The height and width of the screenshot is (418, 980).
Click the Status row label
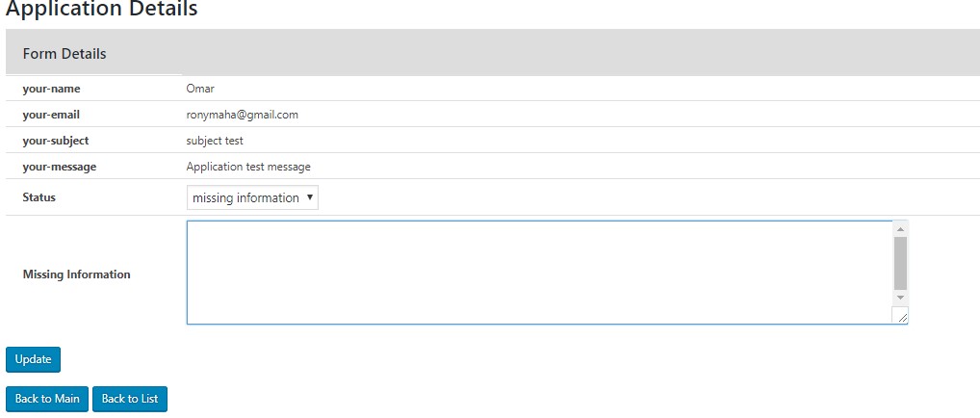tap(39, 197)
